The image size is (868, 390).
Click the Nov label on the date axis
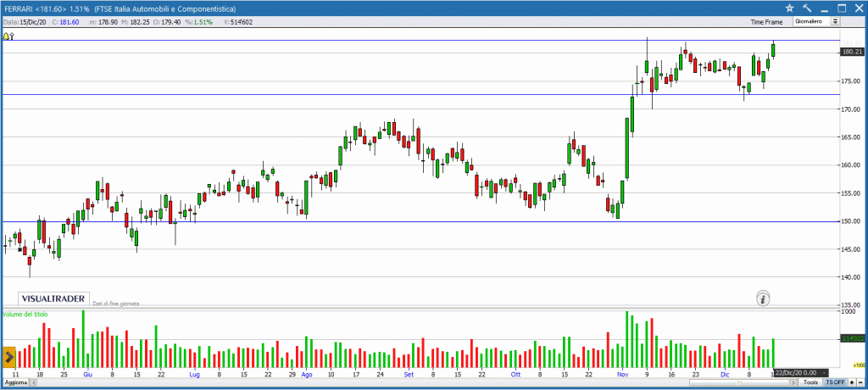point(623,375)
